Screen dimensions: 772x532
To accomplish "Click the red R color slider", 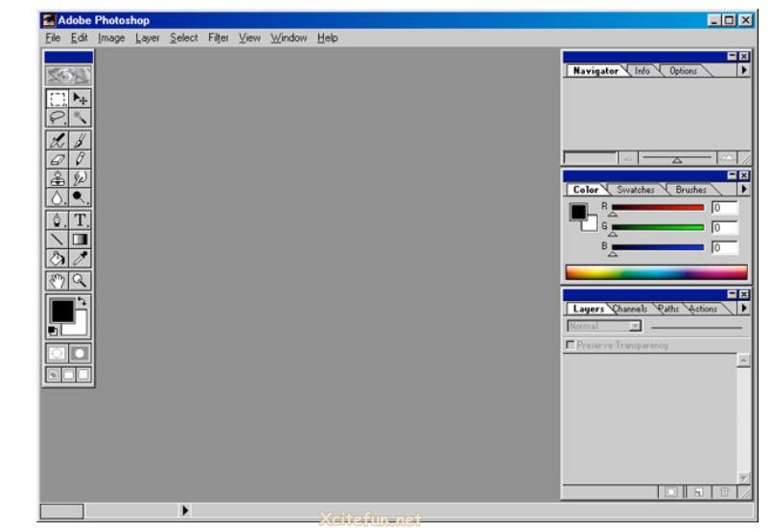I will (657, 208).
